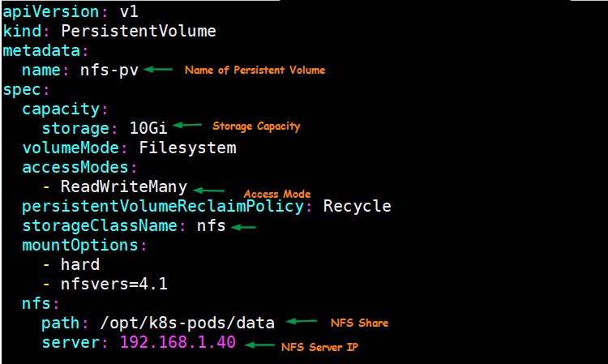608x364 pixels.
Task: Click the 'NFS Share' annotation label
Action: (359, 323)
